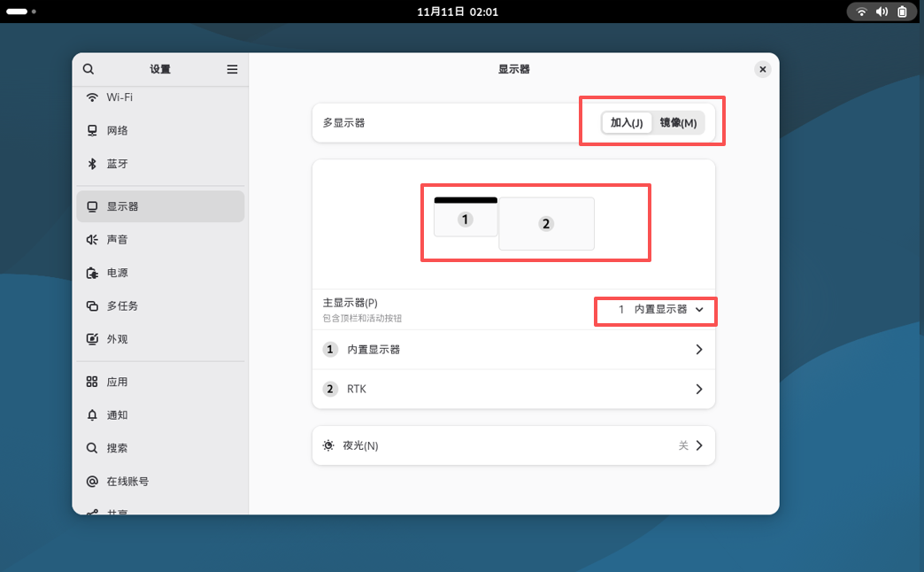Click the Notifications (通知) bell icon

92,415
